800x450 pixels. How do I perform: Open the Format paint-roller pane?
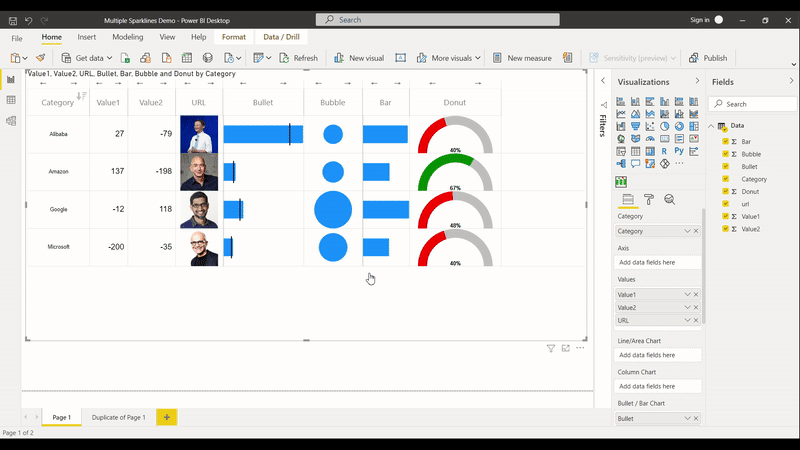coord(649,199)
